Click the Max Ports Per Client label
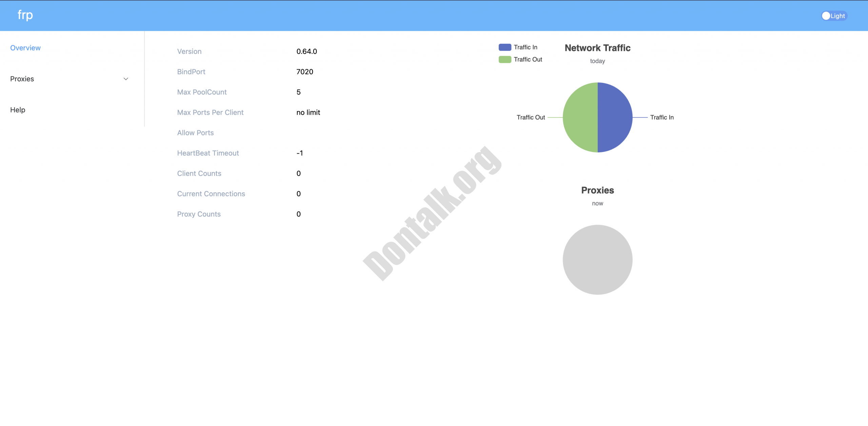 [x=210, y=113]
